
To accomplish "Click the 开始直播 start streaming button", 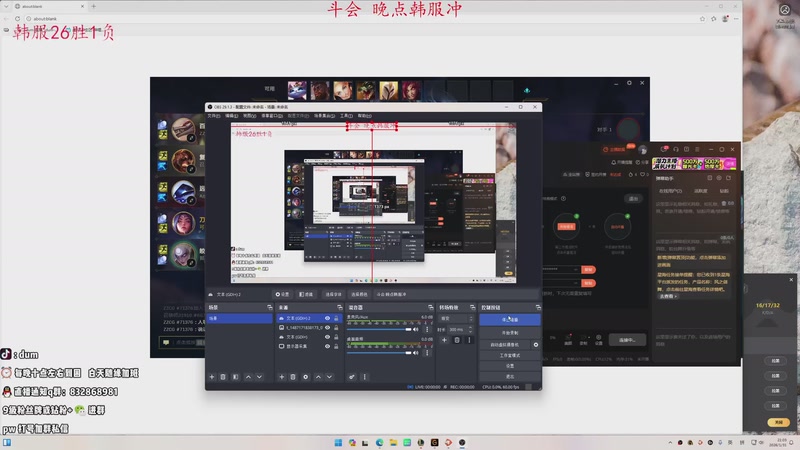I will [508, 320].
